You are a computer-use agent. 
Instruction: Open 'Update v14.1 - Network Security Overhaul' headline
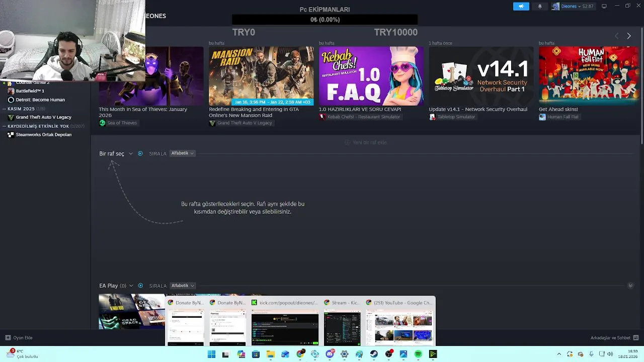click(x=478, y=109)
